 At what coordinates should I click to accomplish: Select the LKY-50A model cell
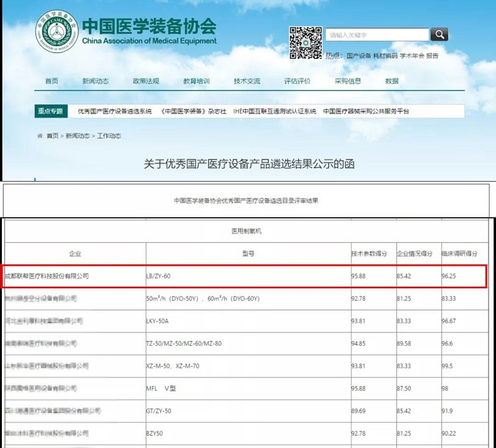click(x=249, y=321)
